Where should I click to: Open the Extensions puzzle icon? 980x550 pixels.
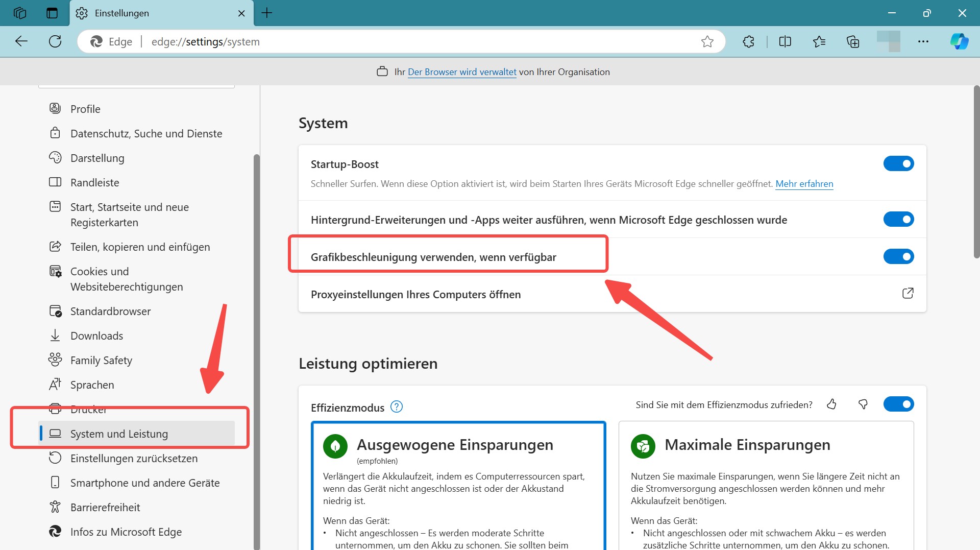click(748, 41)
